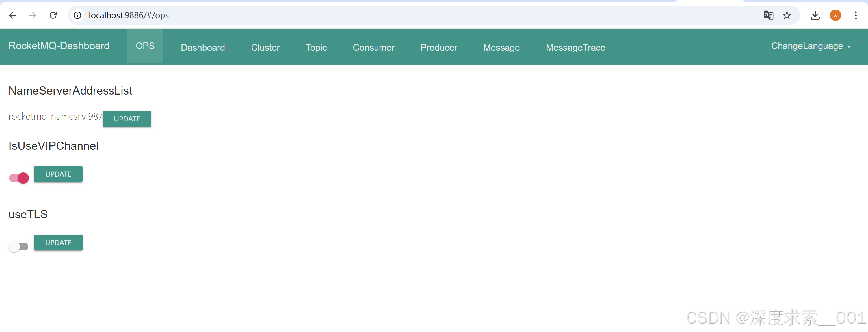The image size is (868, 332).
Task: Enable the useTLS switch
Action: [19, 246]
